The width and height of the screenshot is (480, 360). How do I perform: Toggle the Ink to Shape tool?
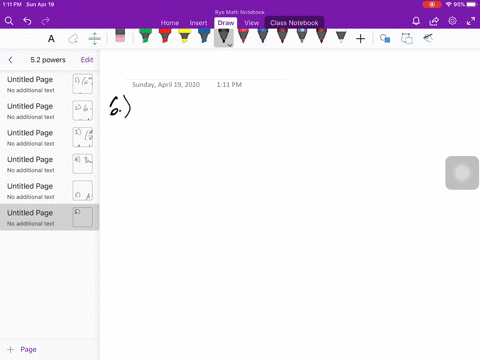407,39
